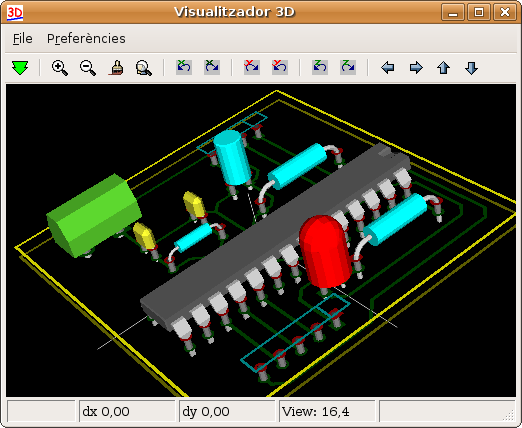Click the fit in page zoom icon
Image resolution: width=522 pixels, height=428 pixels.
pyautogui.click(x=144, y=68)
